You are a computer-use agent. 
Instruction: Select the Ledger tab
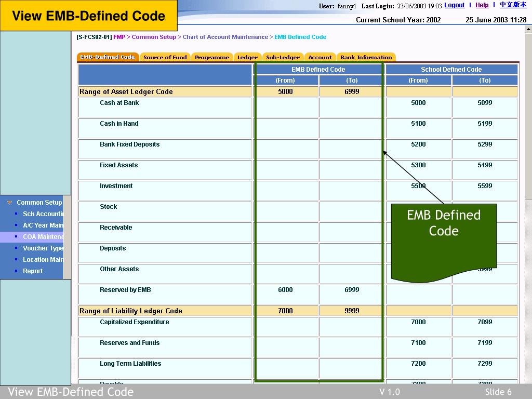(x=247, y=58)
